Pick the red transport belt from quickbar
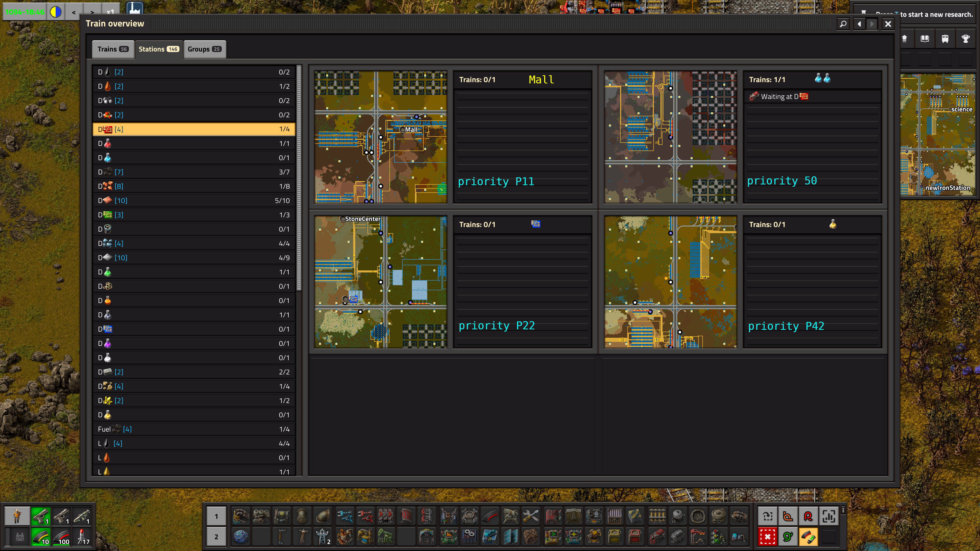 (385, 516)
